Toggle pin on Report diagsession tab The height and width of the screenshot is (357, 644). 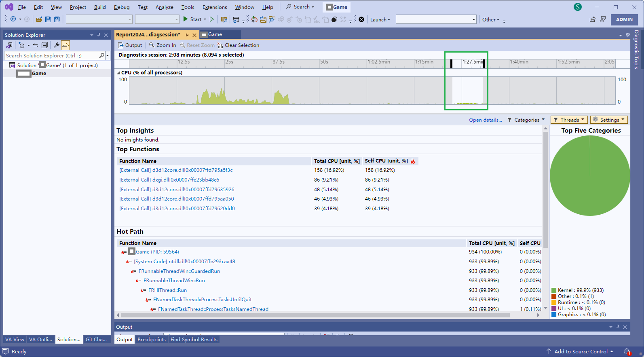click(187, 35)
